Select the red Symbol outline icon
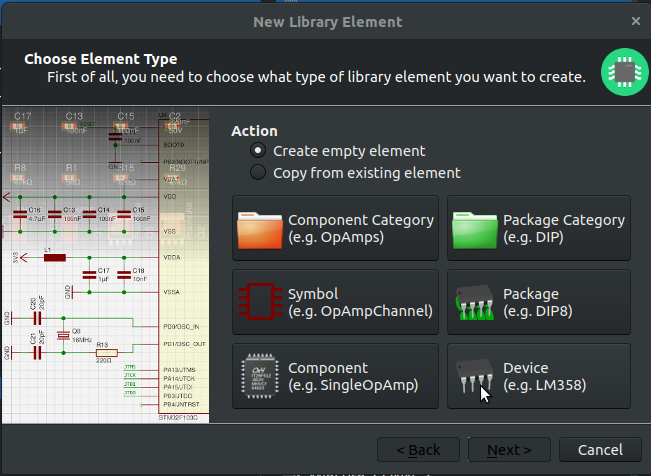Screen dimensions: 651x476 260,301
